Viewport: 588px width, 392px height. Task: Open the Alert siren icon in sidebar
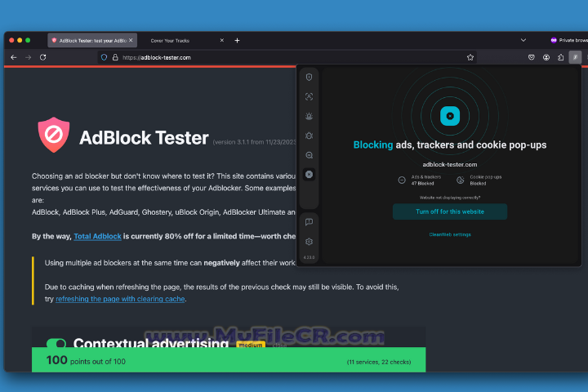tap(309, 116)
